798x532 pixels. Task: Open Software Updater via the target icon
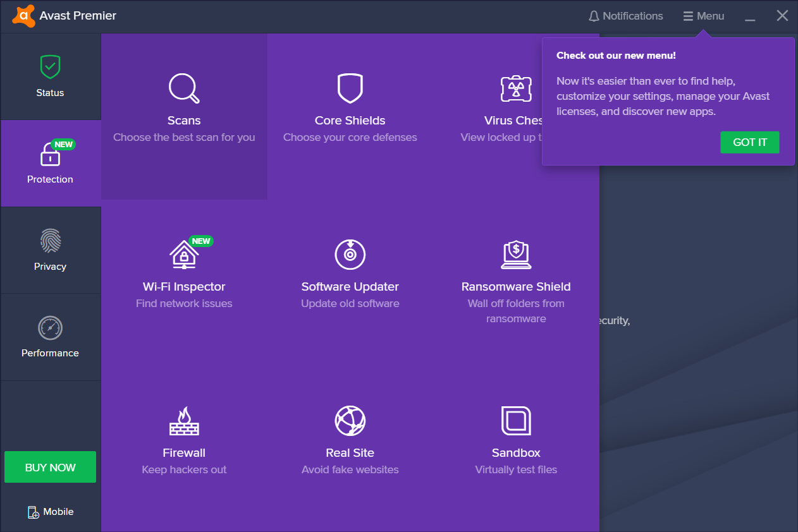[x=350, y=255]
